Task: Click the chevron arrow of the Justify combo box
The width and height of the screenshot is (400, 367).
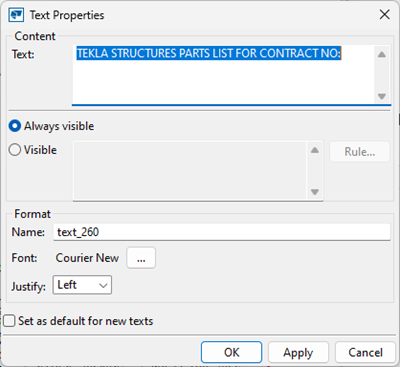Action: click(103, 286)
